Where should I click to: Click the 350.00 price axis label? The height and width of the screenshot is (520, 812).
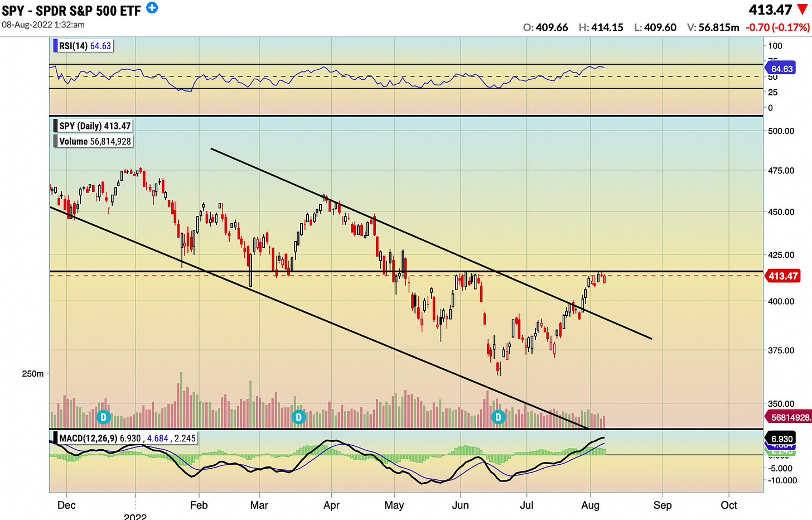click(x=781, y=403)
